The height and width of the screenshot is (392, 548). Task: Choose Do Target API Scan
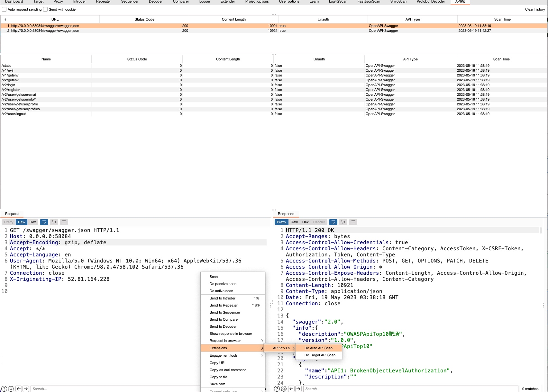point(319,355)
